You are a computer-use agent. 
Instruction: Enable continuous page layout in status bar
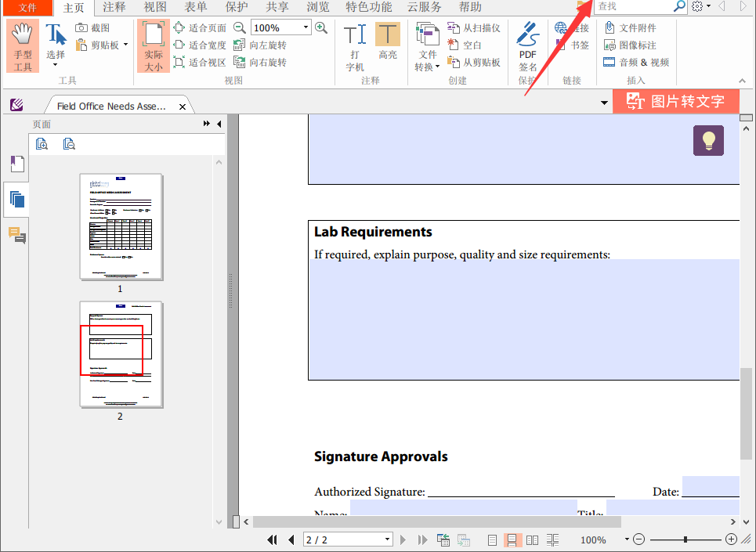click(513, 540)
